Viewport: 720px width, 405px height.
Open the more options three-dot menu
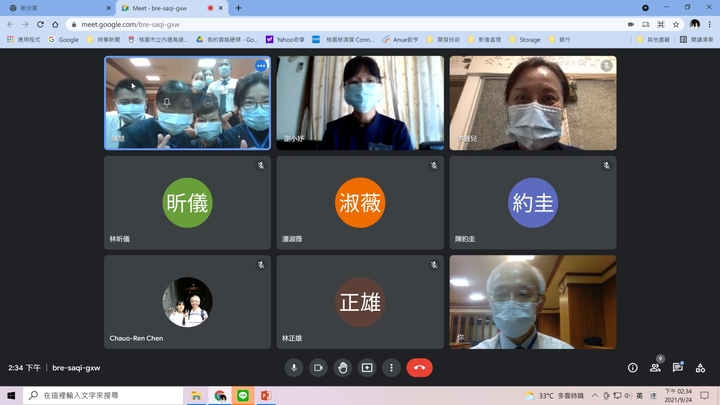coord(391,368)
